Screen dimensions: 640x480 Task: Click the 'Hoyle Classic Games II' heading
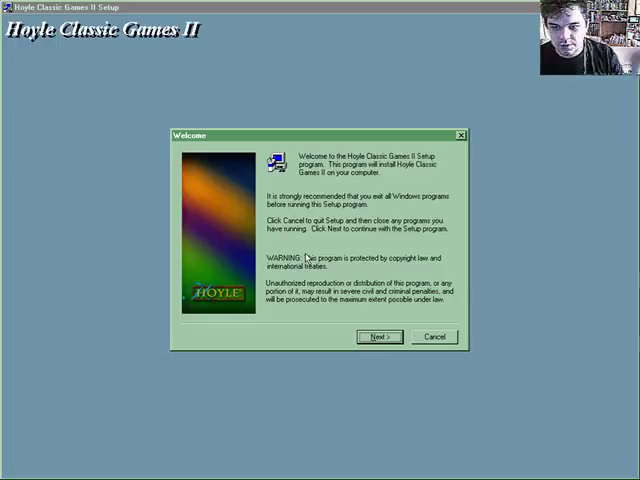click(103, 29)
